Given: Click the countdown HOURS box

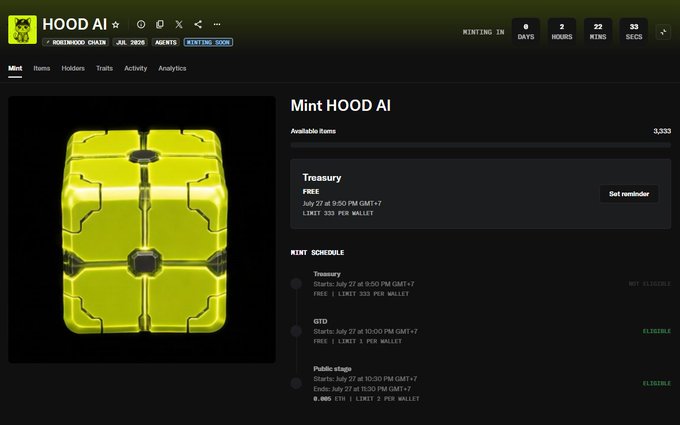Looking at the screenshot, I should tap(562, 32).
